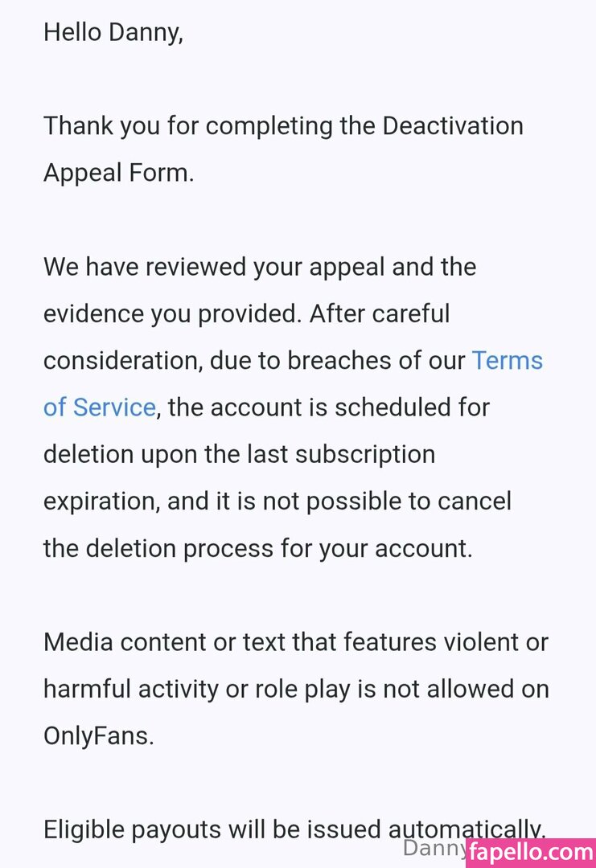Click the line starting "We have reviewed"
596x868 pixels.
[259, 267]
